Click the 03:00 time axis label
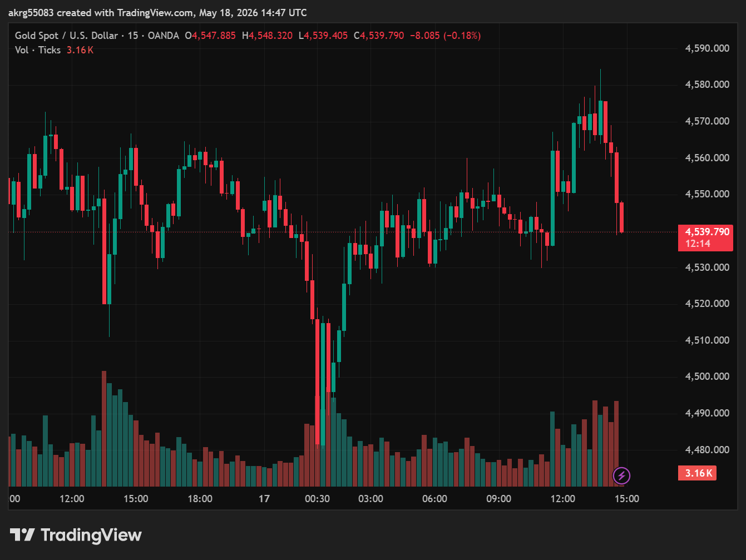Screen dimensions: 746x560 (x=370, y=499)
